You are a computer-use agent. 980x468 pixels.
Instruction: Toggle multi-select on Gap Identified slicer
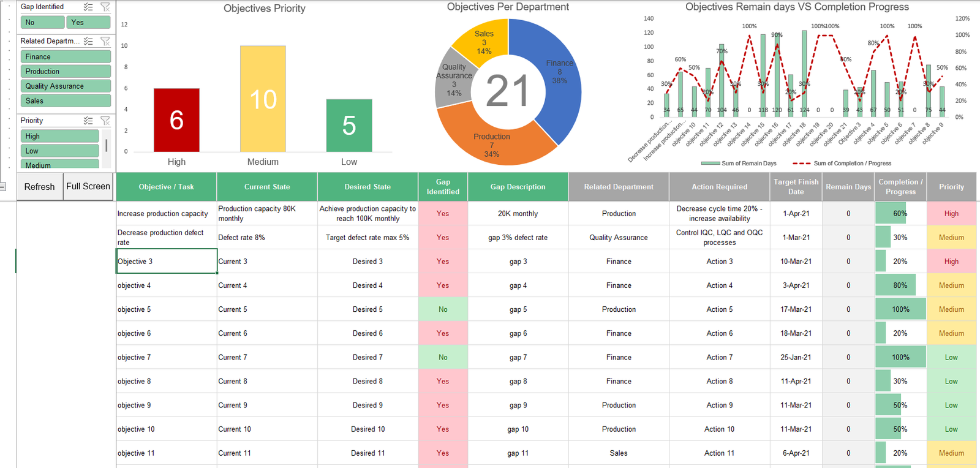(88, 7)
